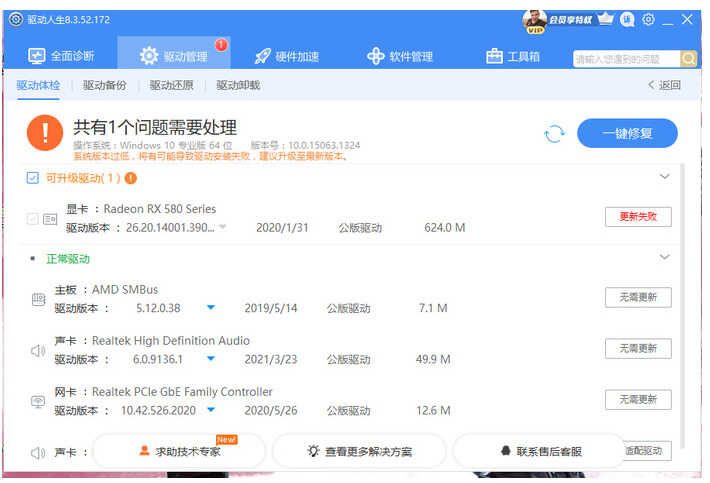Toggle the checkbox for Radeon RX 580 Series
Screen dimensions: 710x483
point(32,220)
